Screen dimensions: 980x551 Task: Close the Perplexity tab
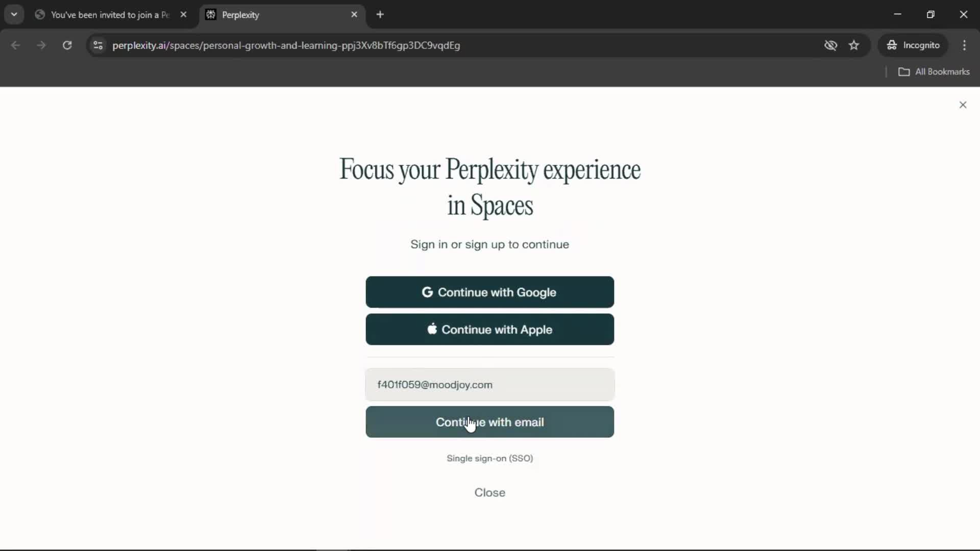354,15
